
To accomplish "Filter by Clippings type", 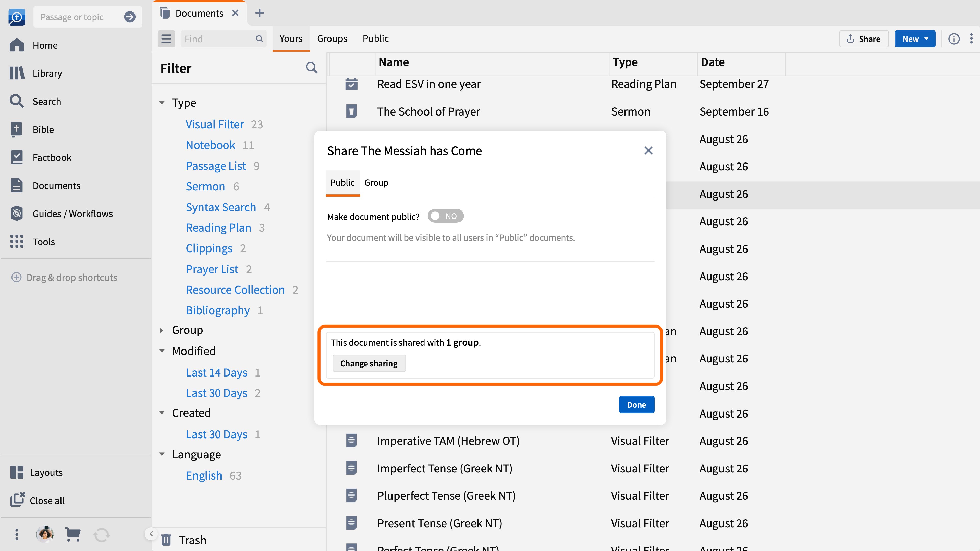I will (x=209, y=248).
